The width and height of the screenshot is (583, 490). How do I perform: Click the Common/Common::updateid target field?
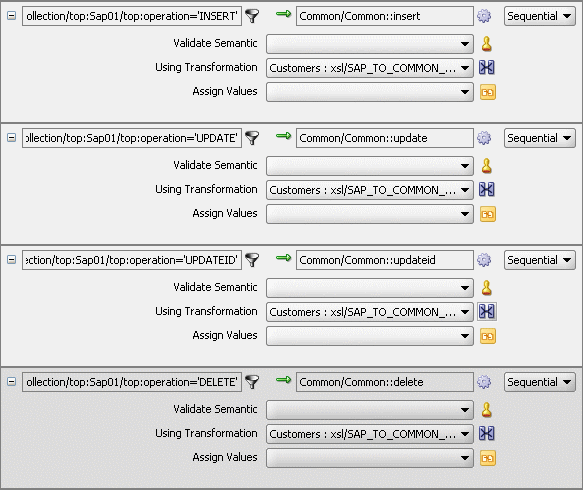pos(385,260)
